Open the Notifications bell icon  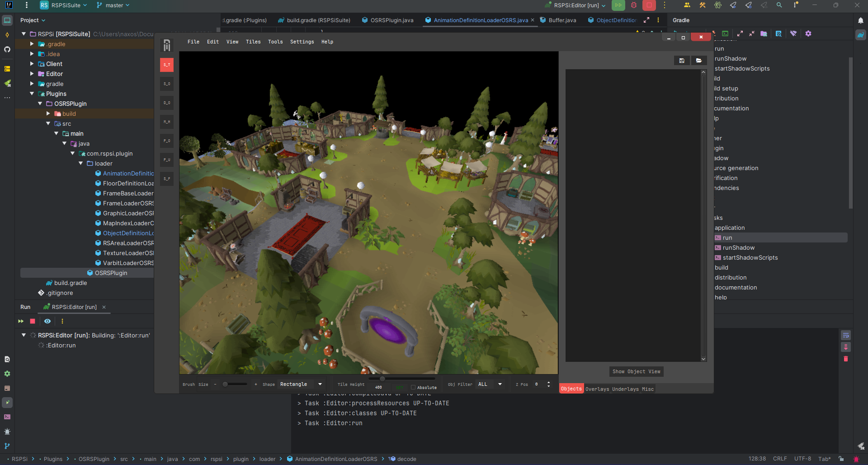(861, 20)
